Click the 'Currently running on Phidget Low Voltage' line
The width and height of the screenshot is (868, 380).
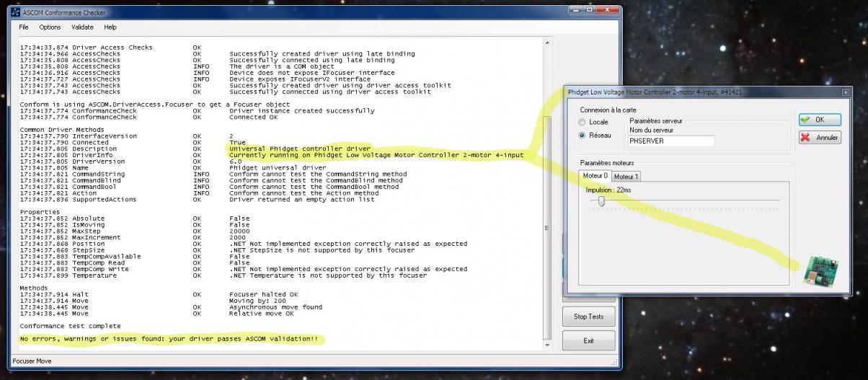[x=376, y=155]
